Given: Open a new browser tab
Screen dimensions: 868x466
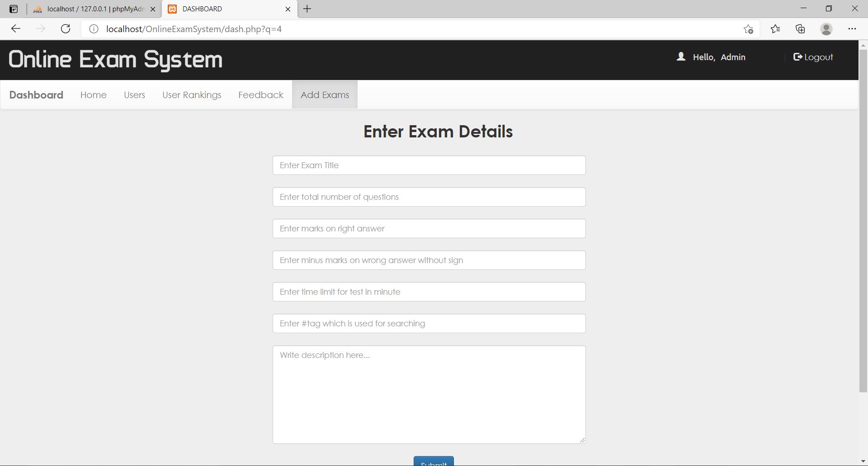Looking at the screenshot, I should (x=307, y=9).
